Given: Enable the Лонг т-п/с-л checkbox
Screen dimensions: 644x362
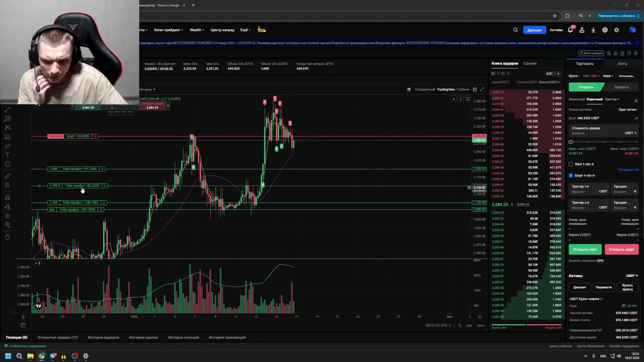Looking at the screenshot, I should click(x=571, y=164).
